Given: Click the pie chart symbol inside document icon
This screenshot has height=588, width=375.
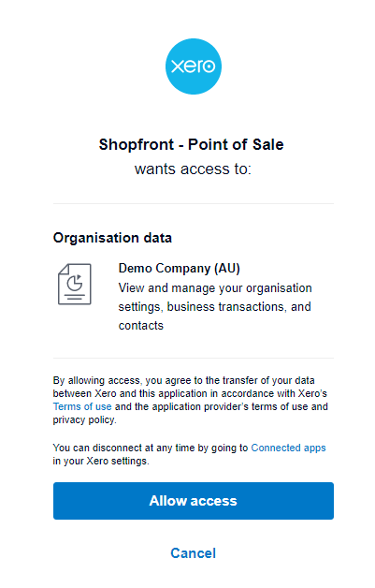Looking at the screenshot, I should 75,283.
